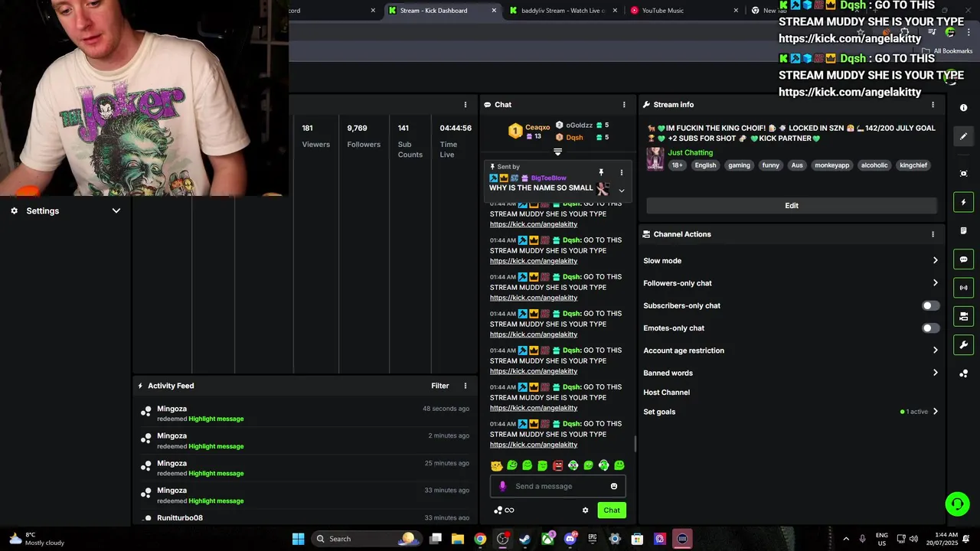Open All Bookmarks folder
The width and height of the screenshot is (980, 551).
click(947, 51)
